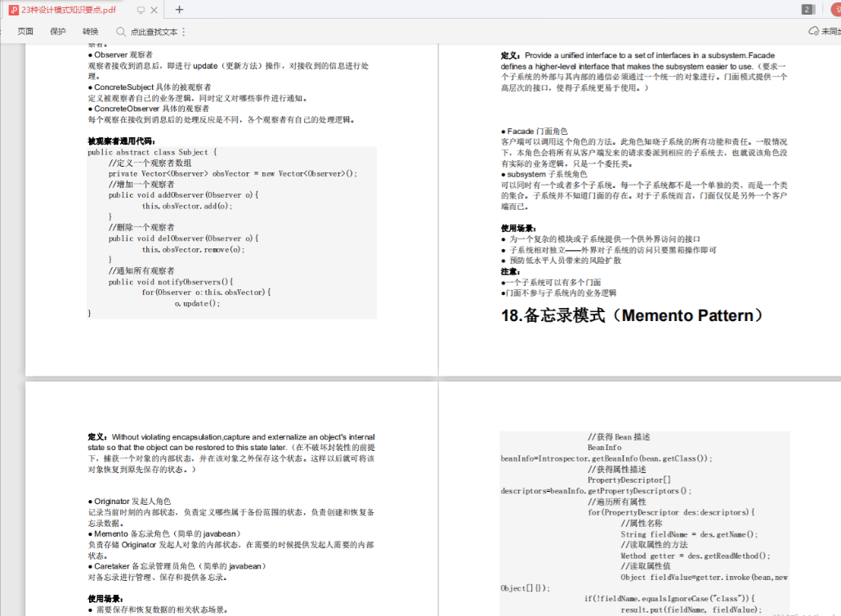Image resolution: width=841 pixels, height=616 pixels.
Task: Open the 转换 menu
Action: [x=91, y=32]
